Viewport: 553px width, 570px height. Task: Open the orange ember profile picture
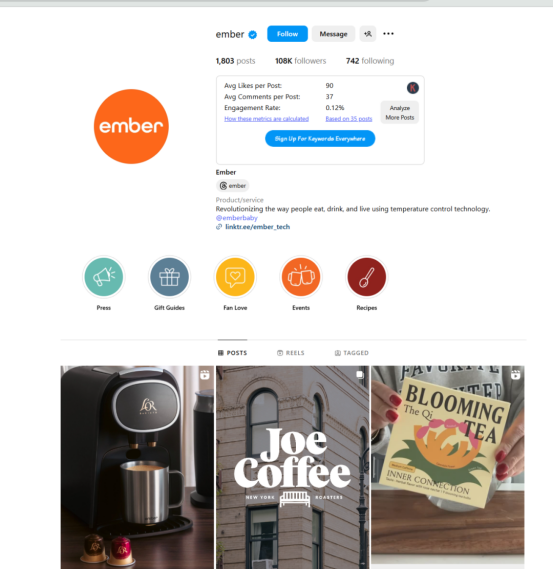tap(131, 127)
